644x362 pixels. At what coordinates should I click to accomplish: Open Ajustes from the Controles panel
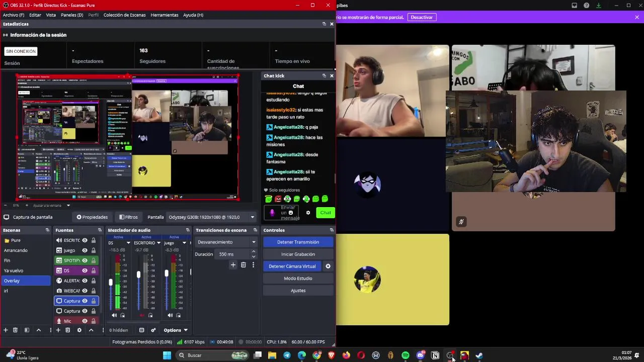[x=298, y=290]
